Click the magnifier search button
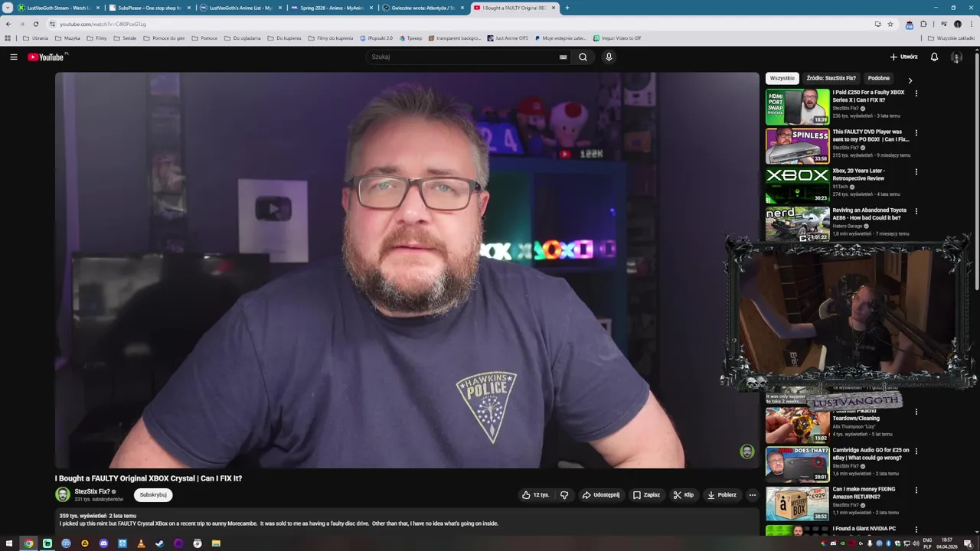This screenshot has height=551, width=980. point(583,57)
